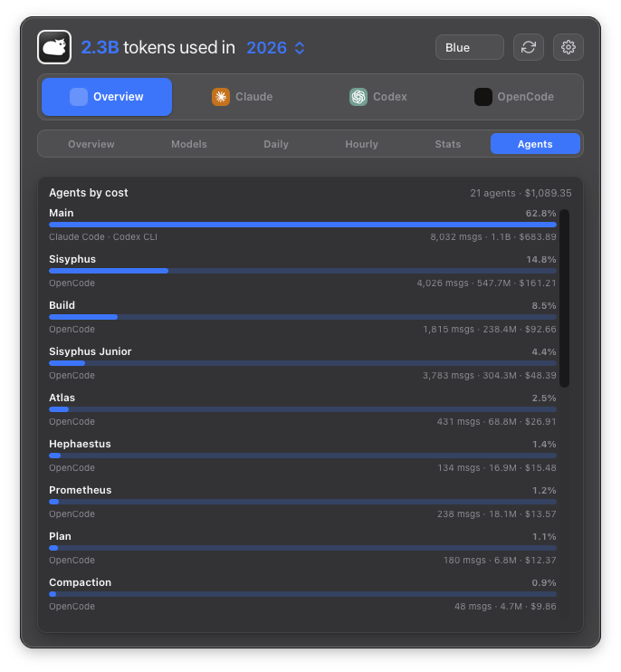Click "431 msgs · 68.8M · $26.91" stats
This screenshot has height=672, width=621.
tap(496, 422)
